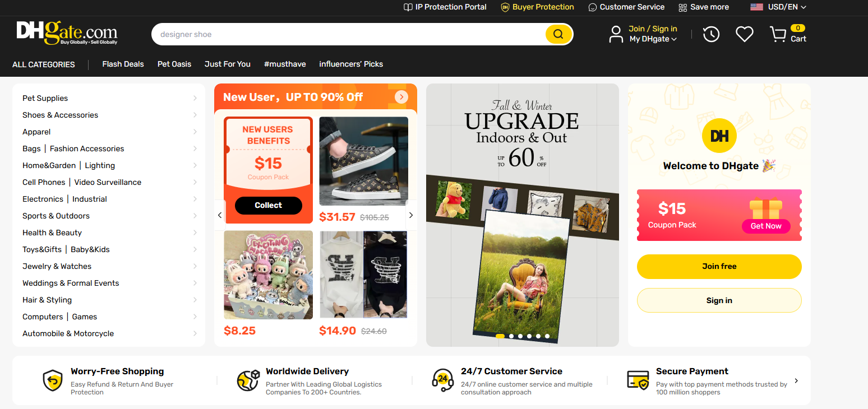Click the yellow search magnifier button
The image size is (868, 409).
click(558, 34)
